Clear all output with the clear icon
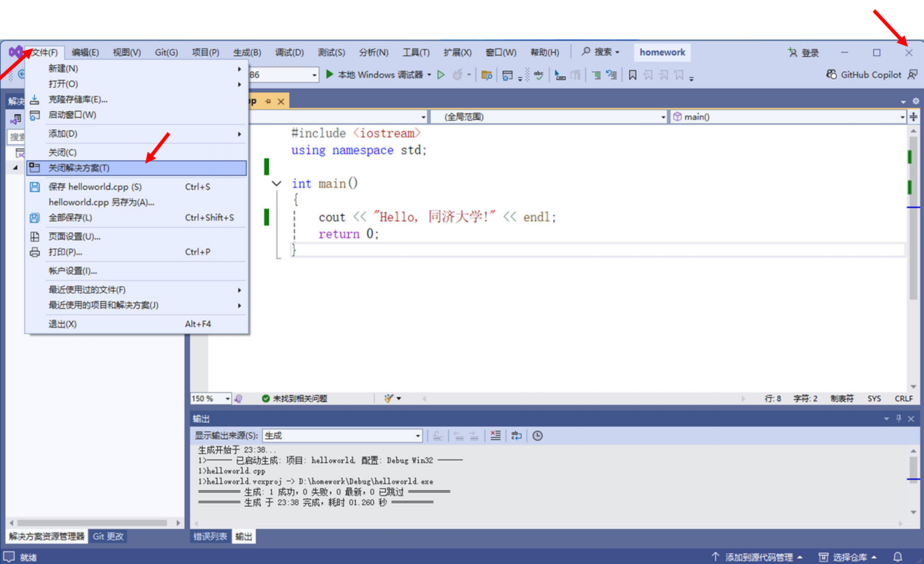924x564 pixels. [496, 435]
